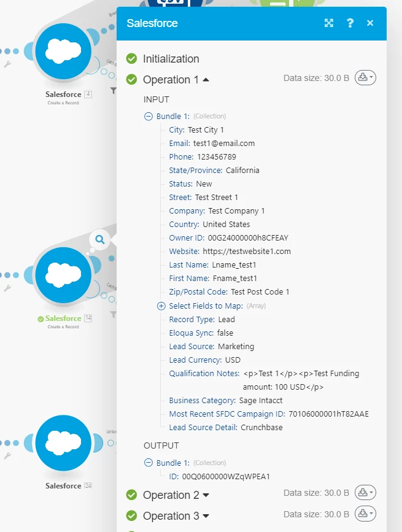The height and width of the screenshot is (532, 402).
Task: Click the wrench icon beside Salesforce module 24
Action: tap(7, 456)
